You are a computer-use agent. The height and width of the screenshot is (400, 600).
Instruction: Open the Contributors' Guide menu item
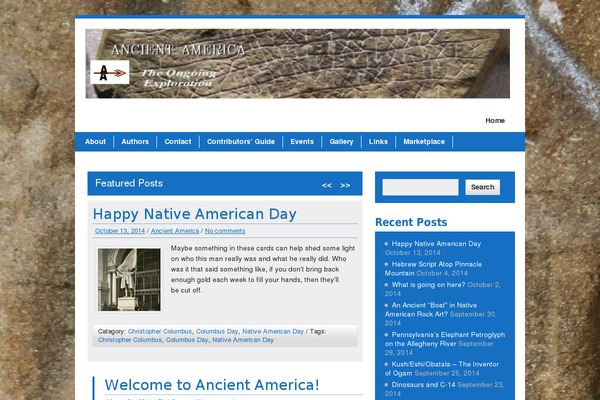241,142
